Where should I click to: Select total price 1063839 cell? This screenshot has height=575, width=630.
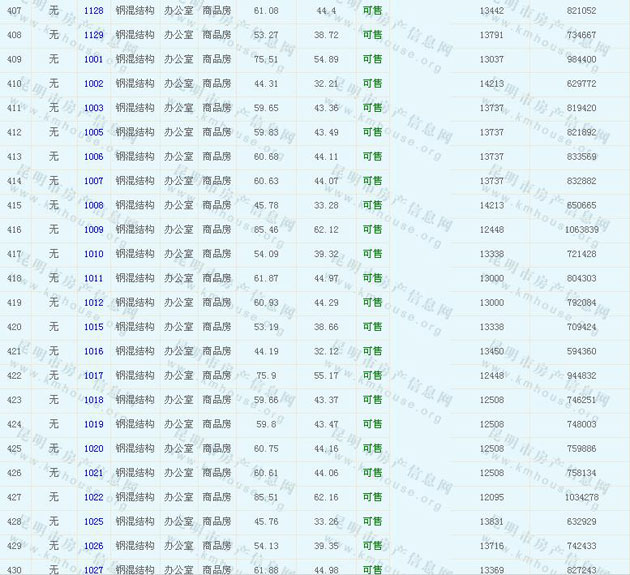point(581,230)
